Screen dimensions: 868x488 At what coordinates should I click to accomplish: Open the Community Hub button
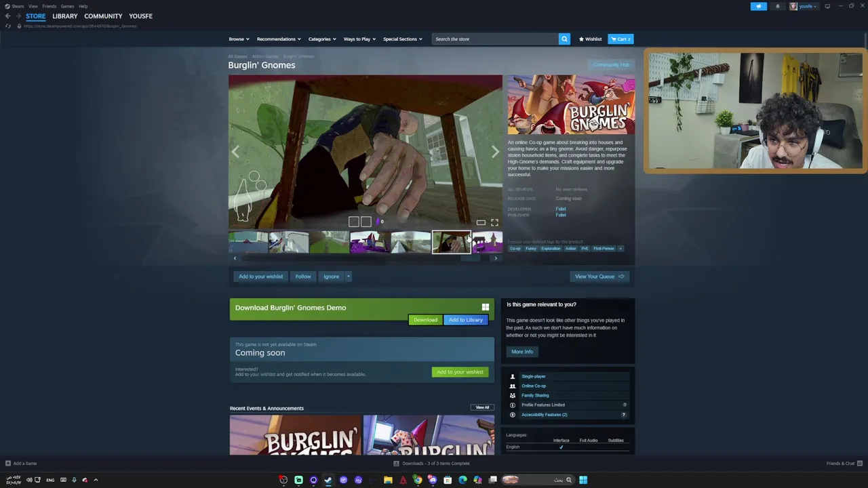[611, 65]
